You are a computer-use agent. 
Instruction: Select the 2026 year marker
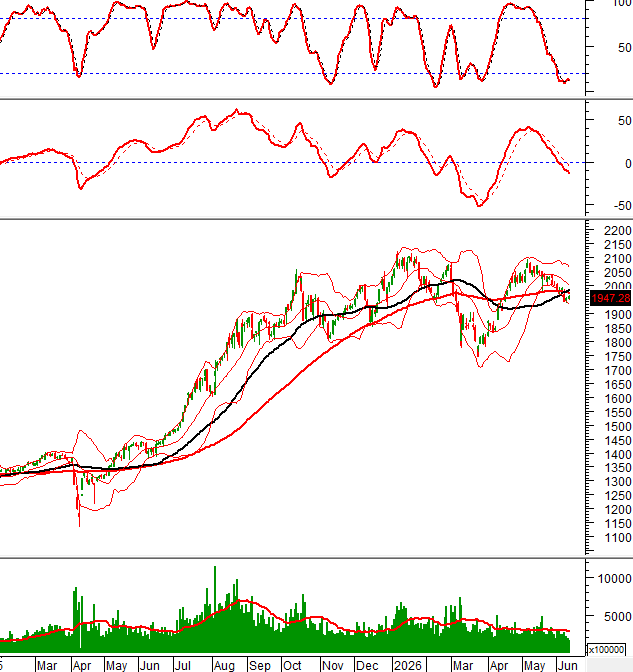click(x=408, y=666)
